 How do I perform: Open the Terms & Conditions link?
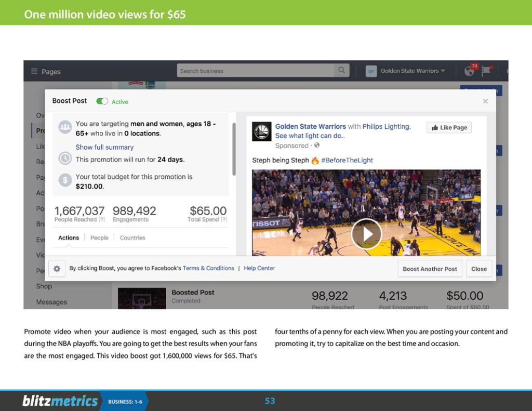pos(208,268)
